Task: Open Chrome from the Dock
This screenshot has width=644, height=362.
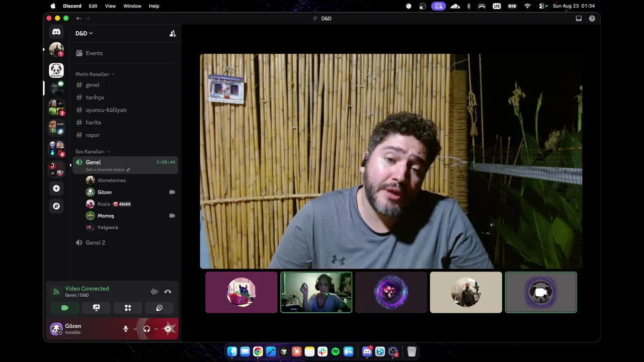Action: 258,352
